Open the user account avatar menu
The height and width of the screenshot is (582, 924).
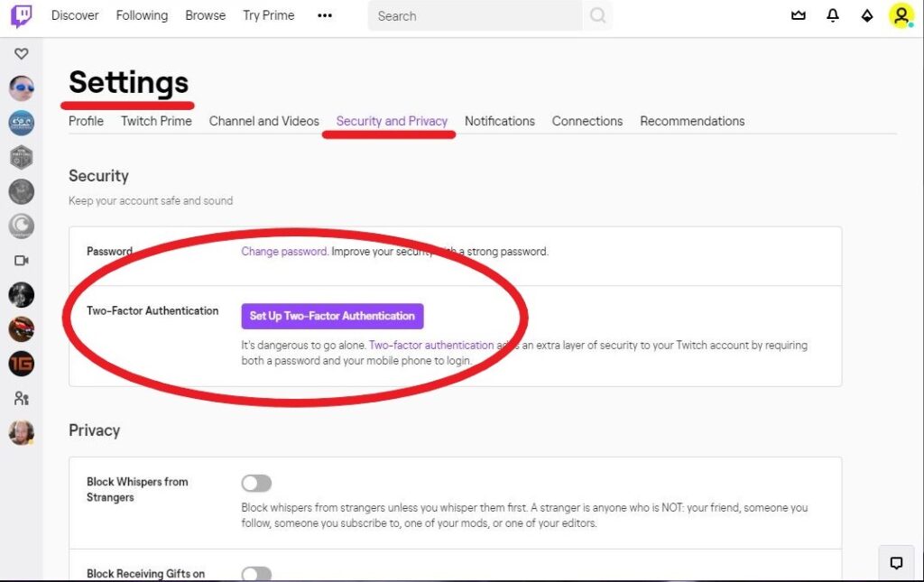point(901,15)
